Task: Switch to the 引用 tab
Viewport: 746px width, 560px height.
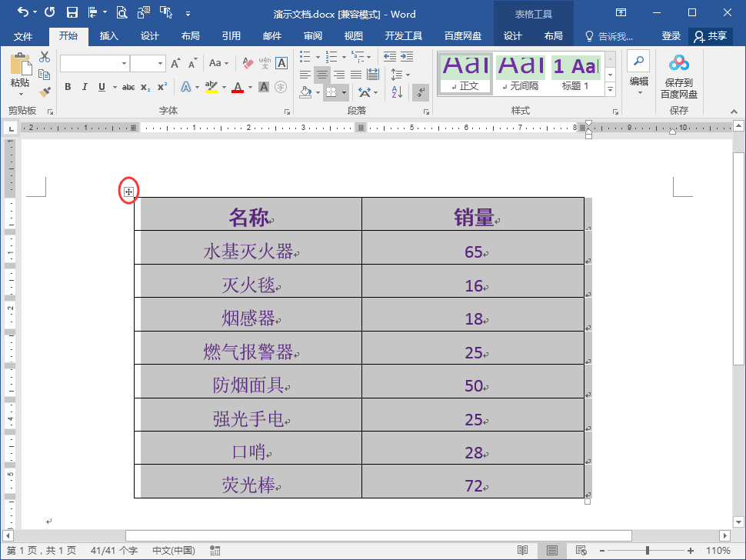Action: [231, 36]
